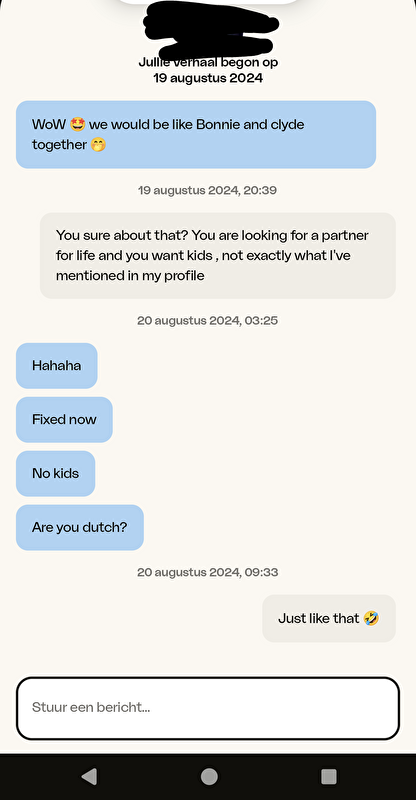Select the 'You sure about that?' reply bubble
The width and height of the screenshot is (416, 800).
(x=218, y=256)
